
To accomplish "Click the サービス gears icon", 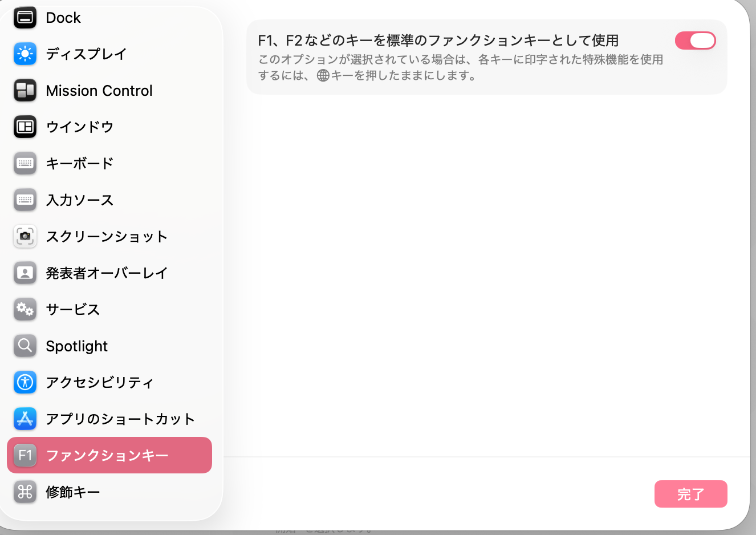I will 25,309.
